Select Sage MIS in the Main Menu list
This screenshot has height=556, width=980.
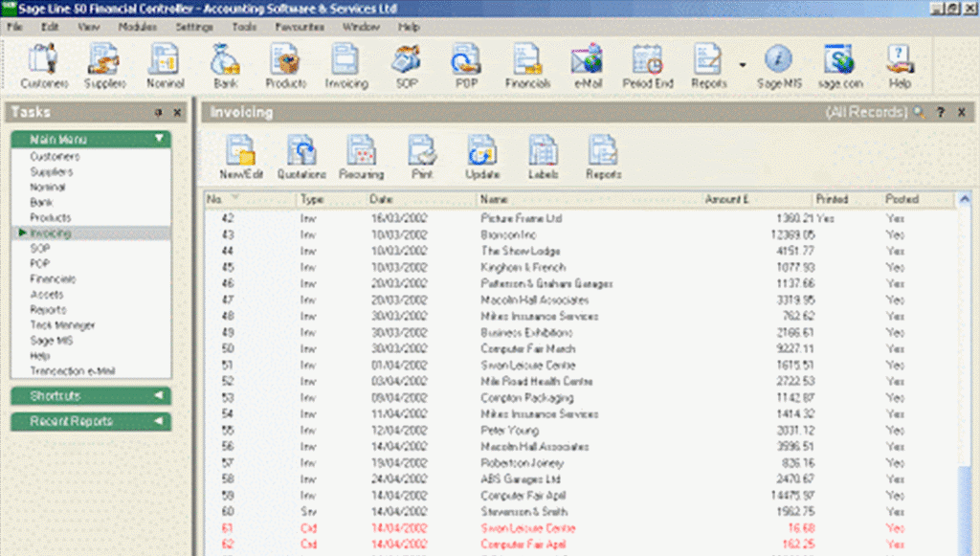point(52,341)
